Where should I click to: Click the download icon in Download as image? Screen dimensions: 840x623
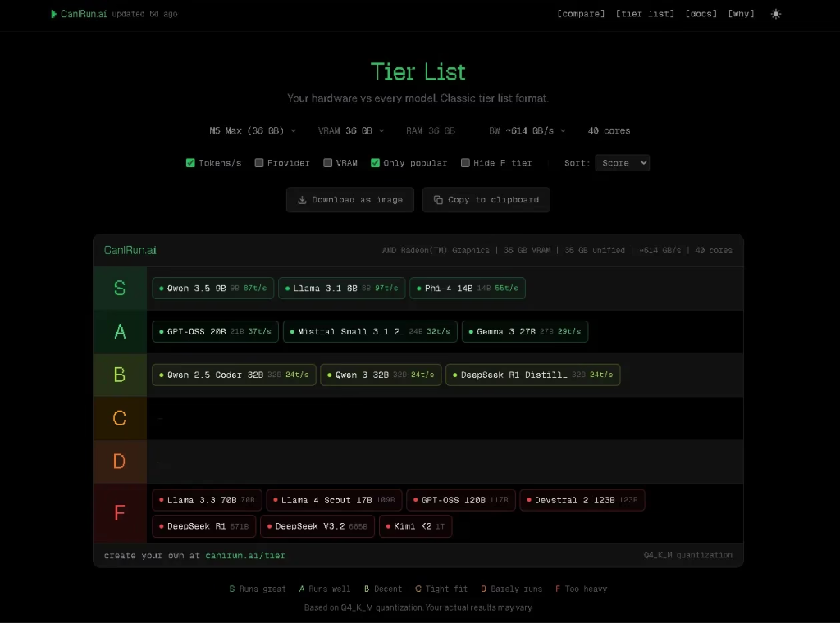point(302,200)
